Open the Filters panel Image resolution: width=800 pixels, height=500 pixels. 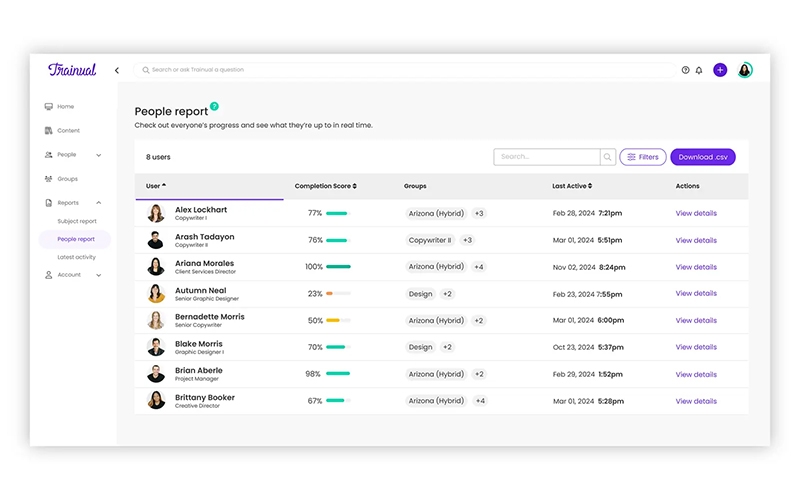[x=643, y=157]
